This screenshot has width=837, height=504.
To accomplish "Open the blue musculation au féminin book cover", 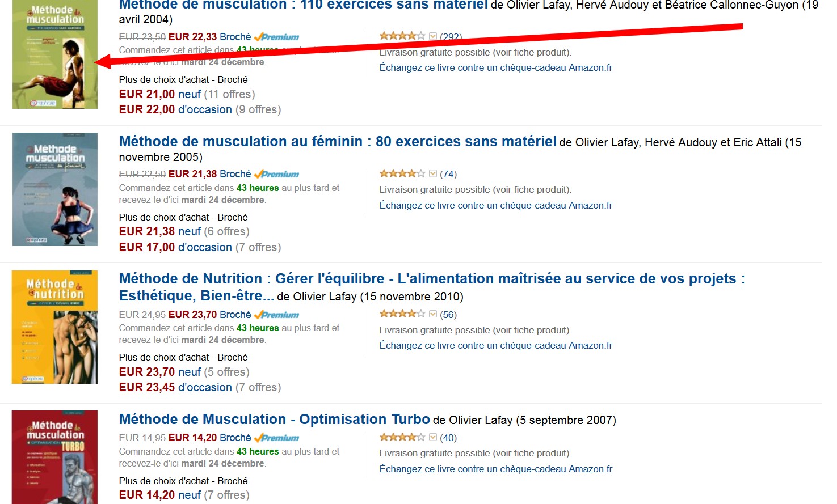I will point(55,189).
